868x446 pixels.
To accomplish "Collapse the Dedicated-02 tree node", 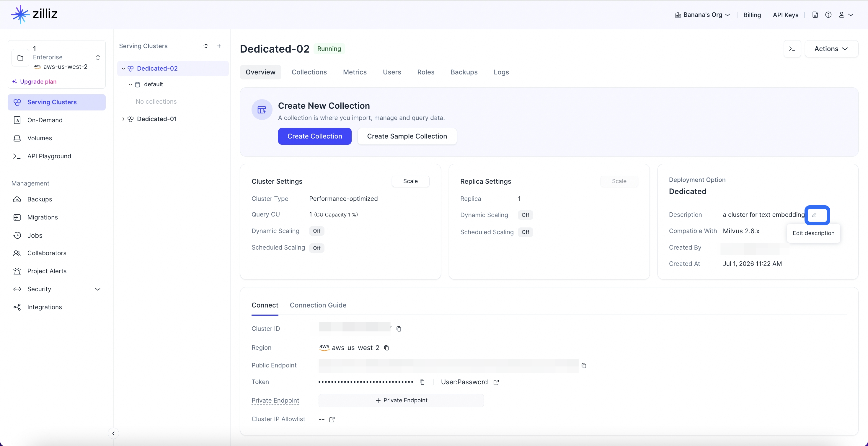I will pyautogui.click(x=123, y=69).
